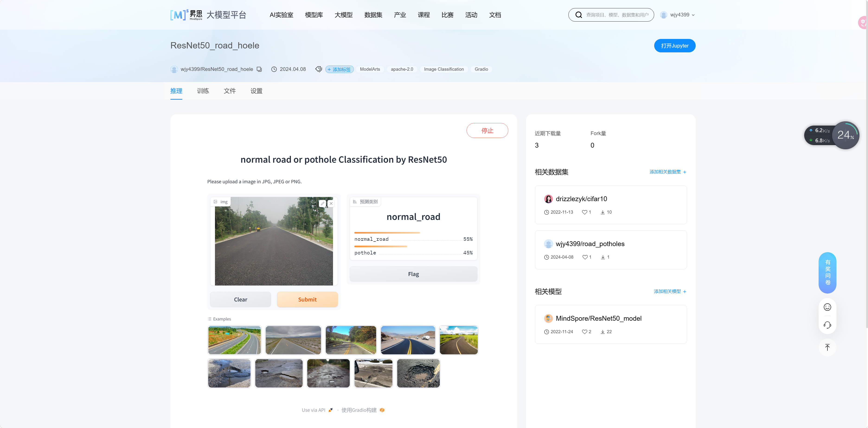Screen dimensions: 868x428
Task: Click the 停止 stop button
Action: (487, 130)
